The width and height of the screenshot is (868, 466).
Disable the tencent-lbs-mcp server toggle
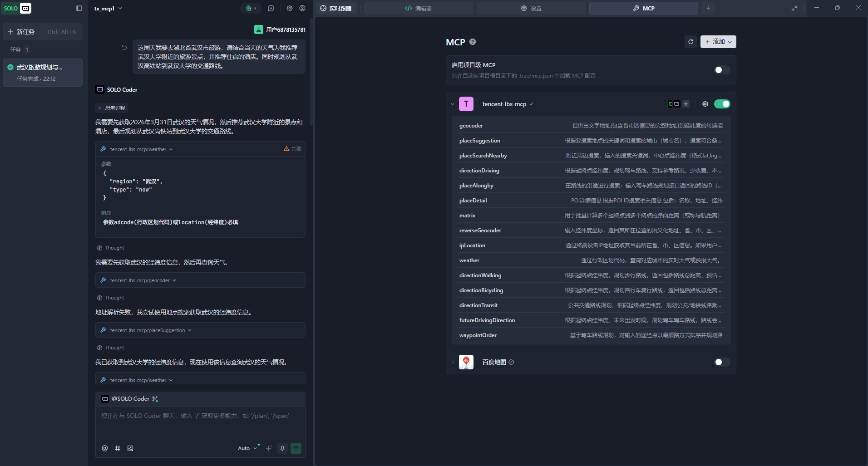(722, 104)
